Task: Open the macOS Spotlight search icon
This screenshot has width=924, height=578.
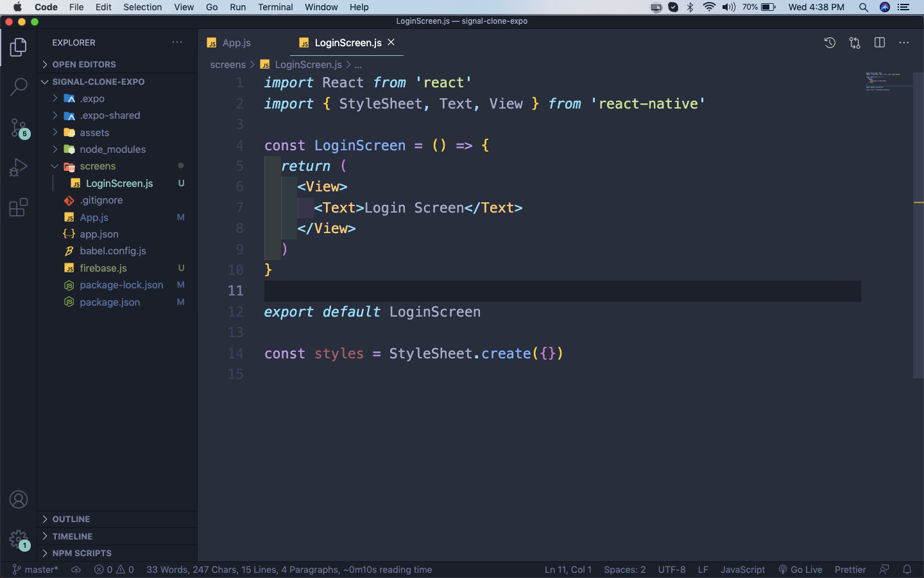Action: click(864, 7)
